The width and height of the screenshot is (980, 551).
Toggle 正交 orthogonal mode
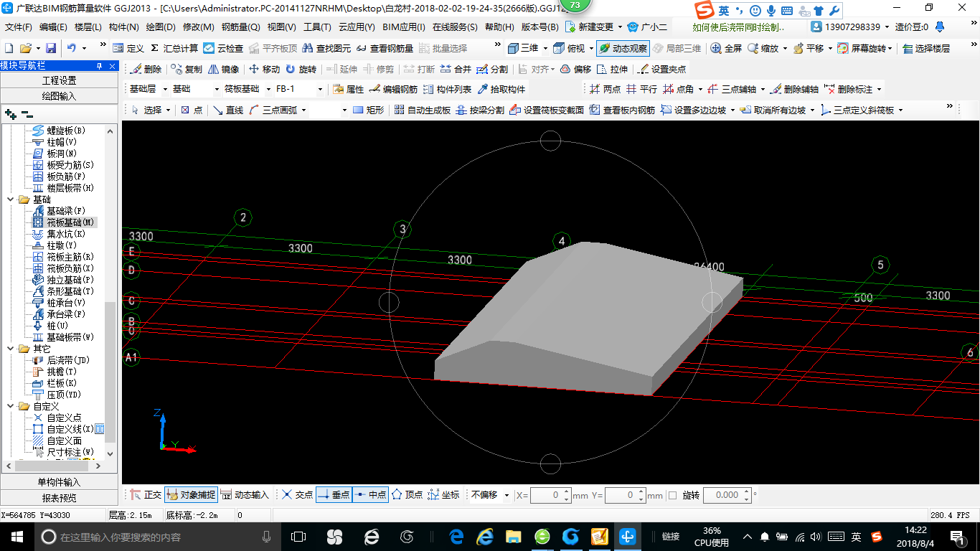point(146,495)
